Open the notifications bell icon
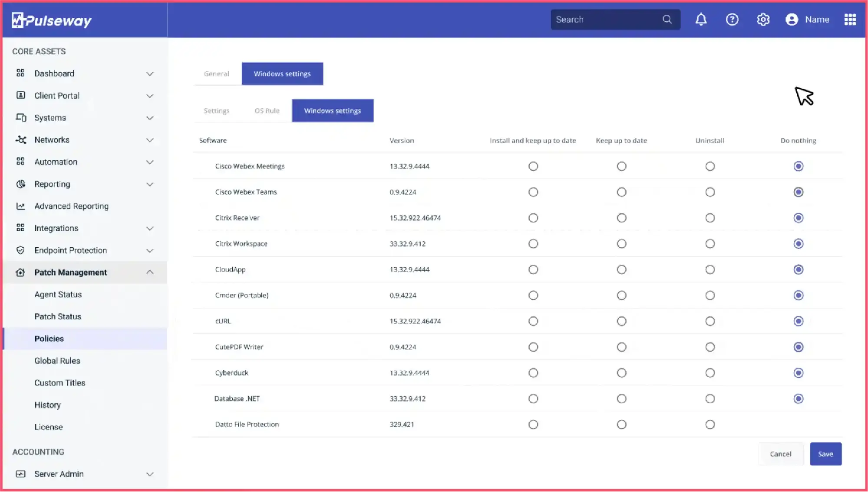This screenshot has height=492, width=868. click(701, 19)
